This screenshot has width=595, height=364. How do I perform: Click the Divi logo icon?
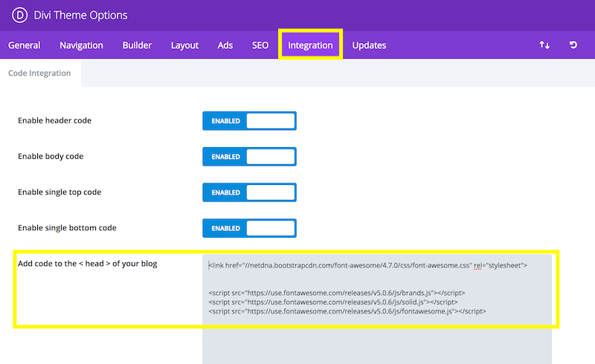(x=16, y=15)
